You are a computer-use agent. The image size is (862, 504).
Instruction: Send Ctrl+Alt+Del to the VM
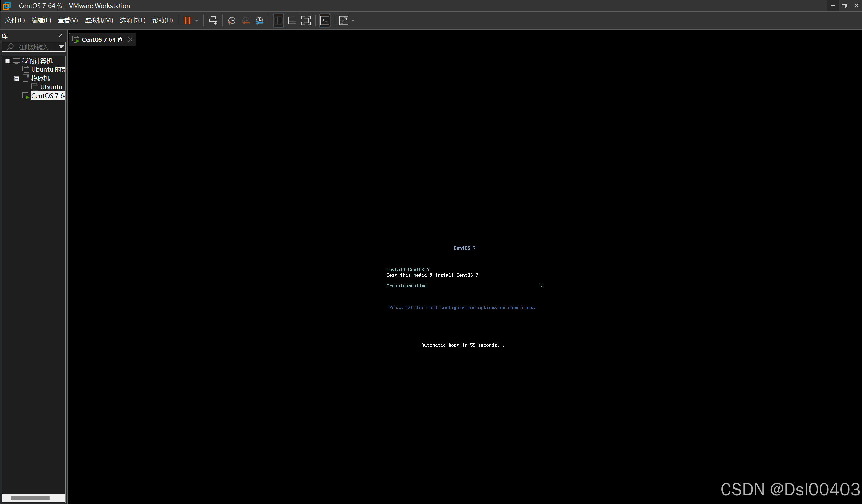pos(213,21)
